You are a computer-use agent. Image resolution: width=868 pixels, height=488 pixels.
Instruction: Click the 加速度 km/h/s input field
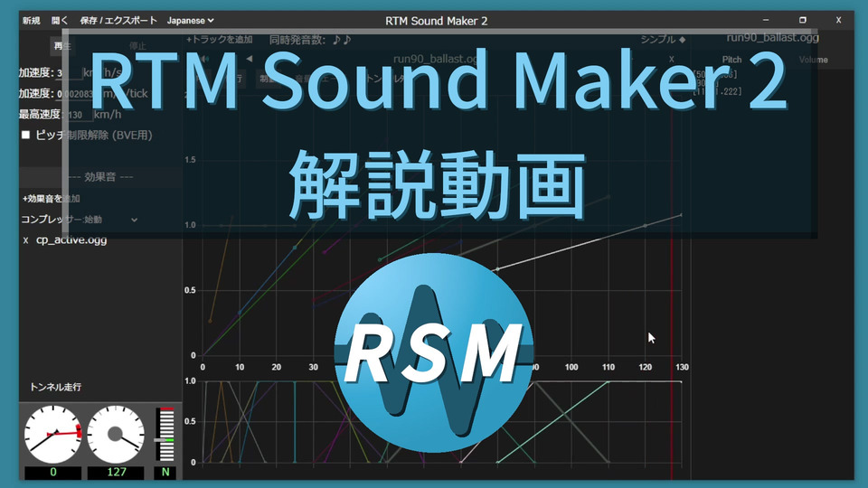tap(69, 73)
